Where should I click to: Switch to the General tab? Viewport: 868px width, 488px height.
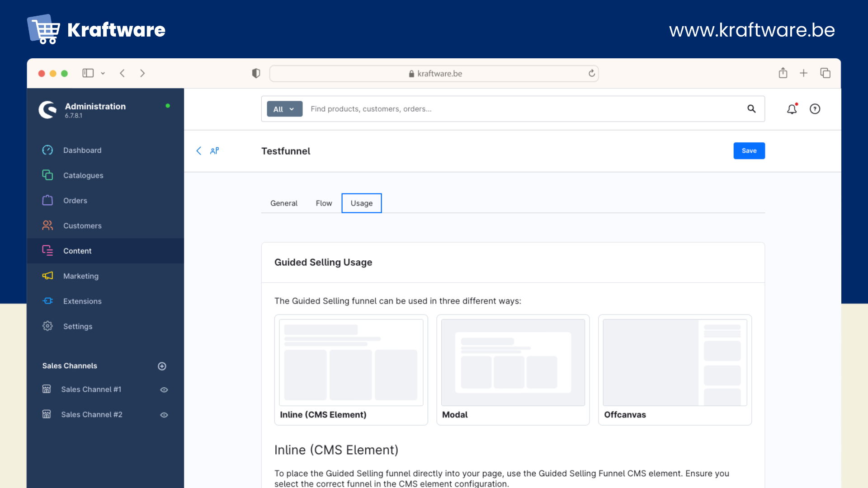coord(284,203)
